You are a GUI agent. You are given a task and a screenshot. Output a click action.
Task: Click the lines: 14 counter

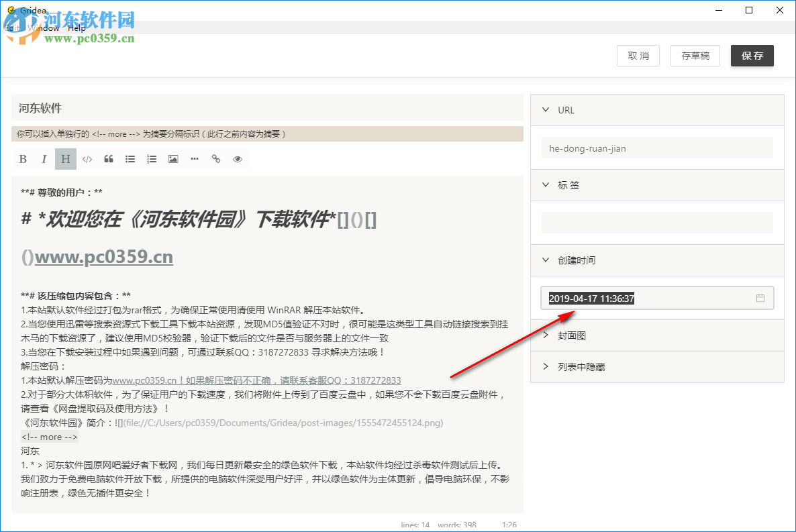pyautogui.click(x=415, y=525)
